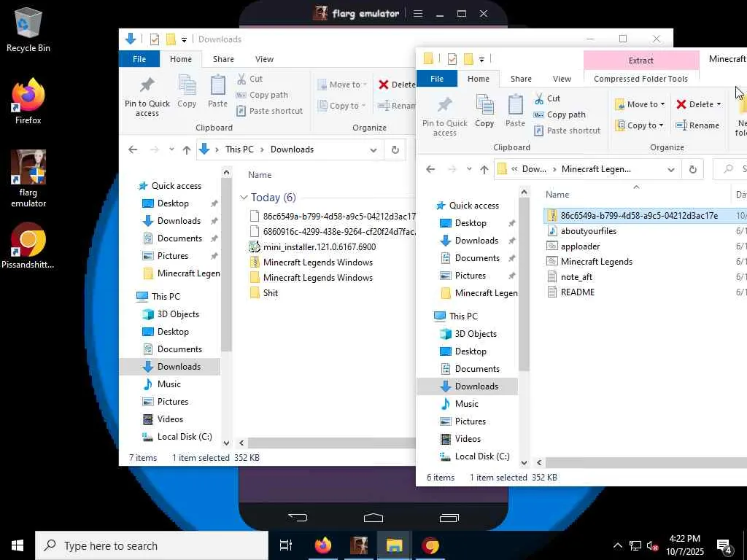Image resolution: width=747 pixels, height=560 pixels.
Task: Go up one level in Downloads window
Action: coord(186,149)
